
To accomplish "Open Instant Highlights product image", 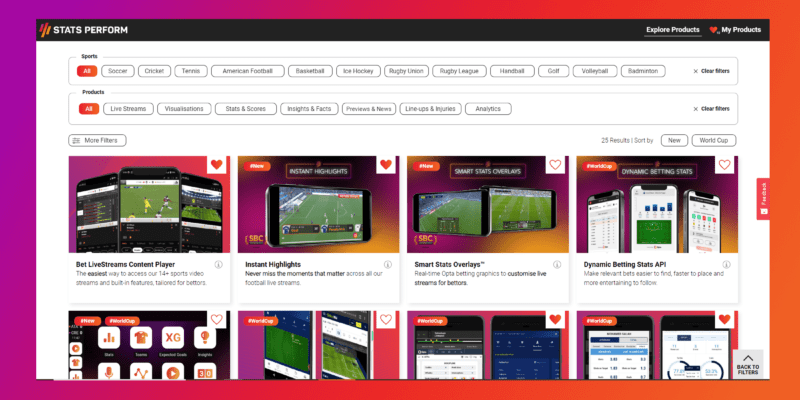I will point(318,205).
